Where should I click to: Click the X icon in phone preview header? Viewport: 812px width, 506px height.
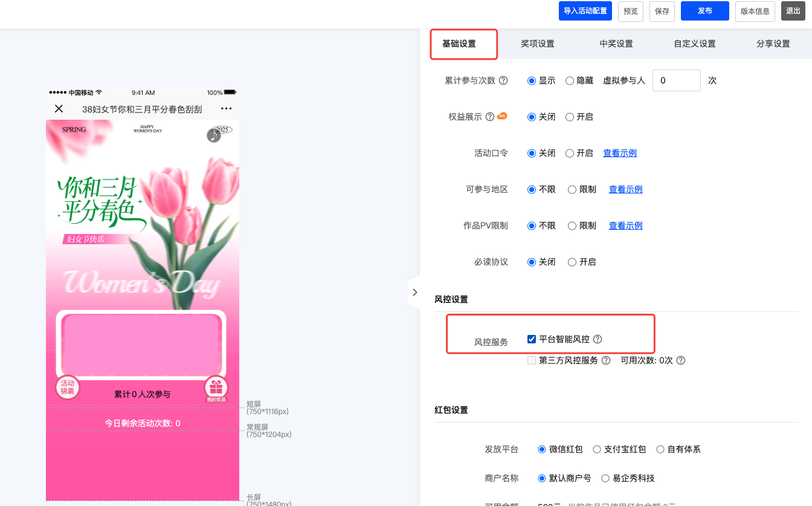(x=59, y=109)
